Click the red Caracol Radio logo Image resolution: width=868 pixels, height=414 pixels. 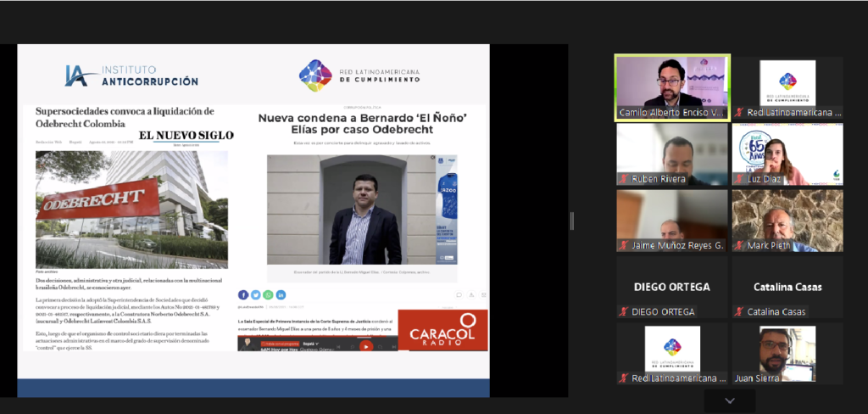tap(442, 330)
